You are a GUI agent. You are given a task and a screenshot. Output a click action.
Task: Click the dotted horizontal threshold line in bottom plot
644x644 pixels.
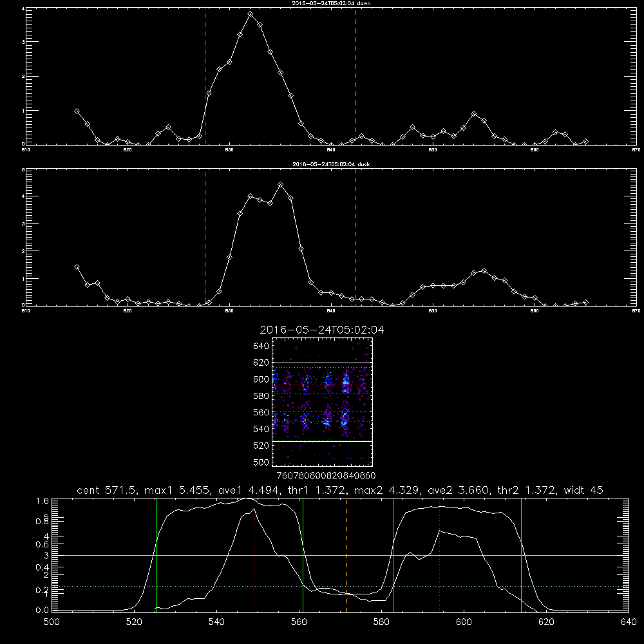(340, 587)
